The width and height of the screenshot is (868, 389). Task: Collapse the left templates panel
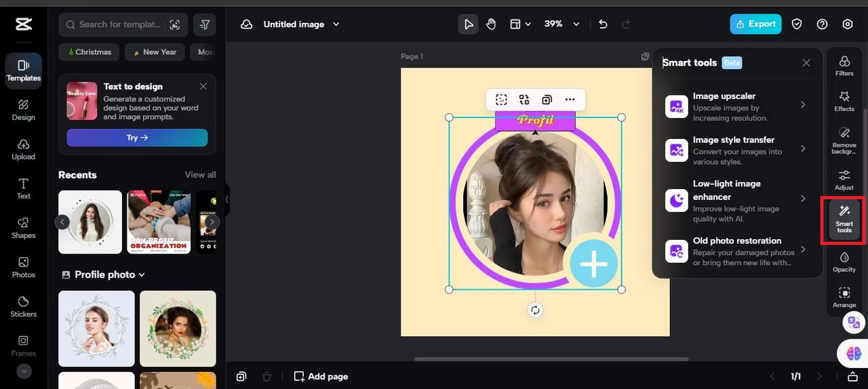226,199
